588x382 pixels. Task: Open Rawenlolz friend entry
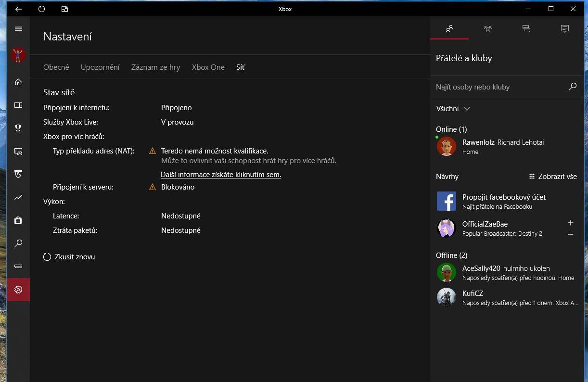click(x=507, y=147)
